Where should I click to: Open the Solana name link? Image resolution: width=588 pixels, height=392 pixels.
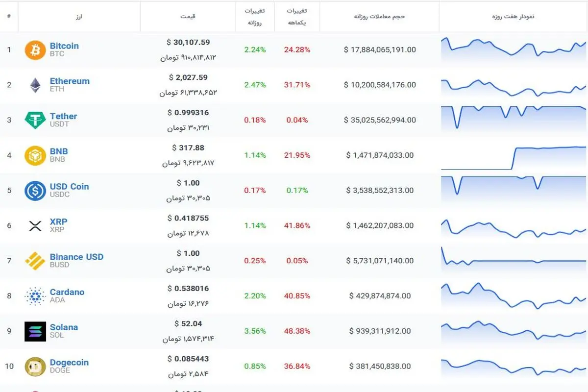click(x=64, y=327)
